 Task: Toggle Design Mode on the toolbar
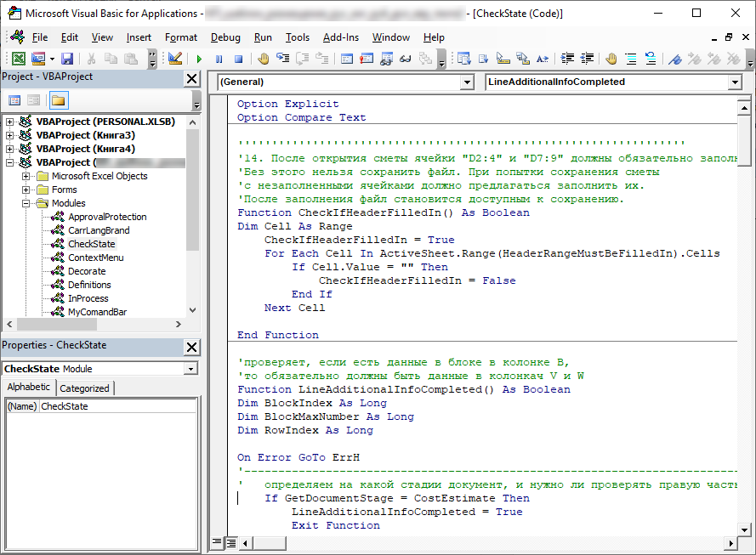tap(175, 59)
